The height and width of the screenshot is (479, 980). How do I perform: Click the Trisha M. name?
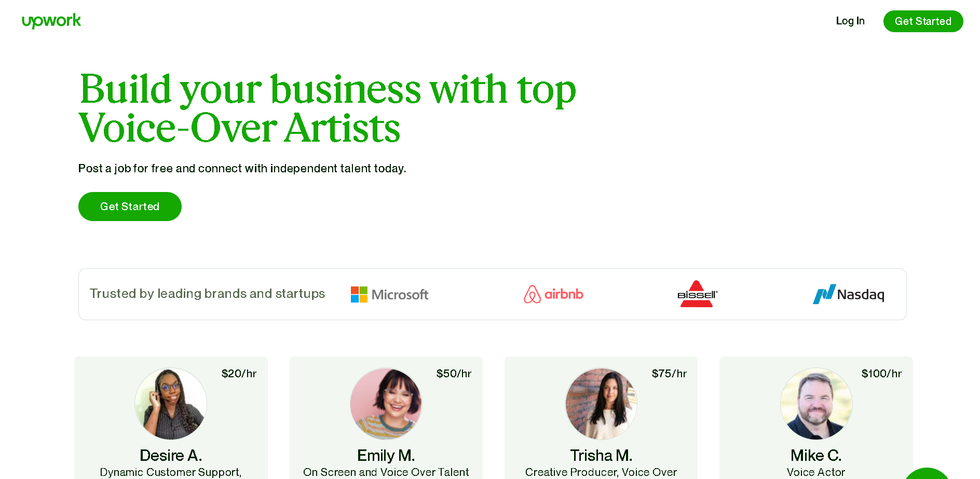click(x=601, y=455)
